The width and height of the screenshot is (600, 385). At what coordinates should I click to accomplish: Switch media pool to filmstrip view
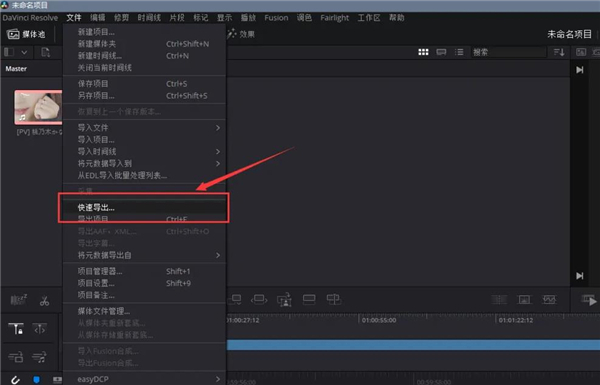click(441, 52)
